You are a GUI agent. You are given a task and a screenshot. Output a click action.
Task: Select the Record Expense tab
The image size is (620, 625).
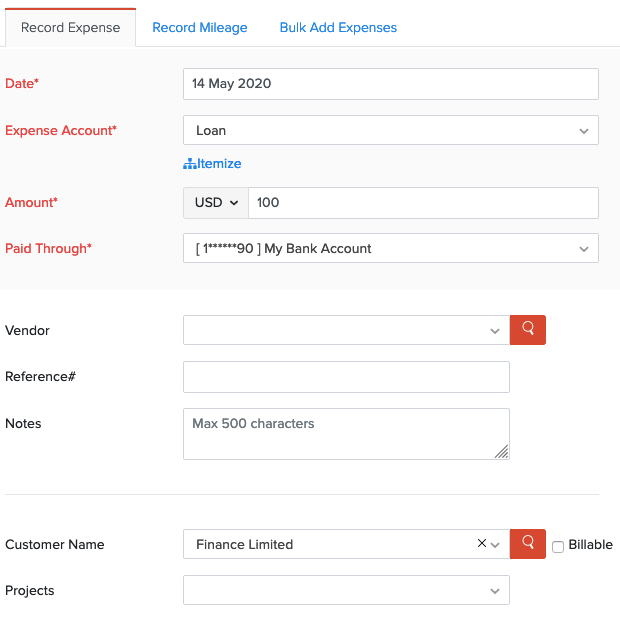coord(70,28)
